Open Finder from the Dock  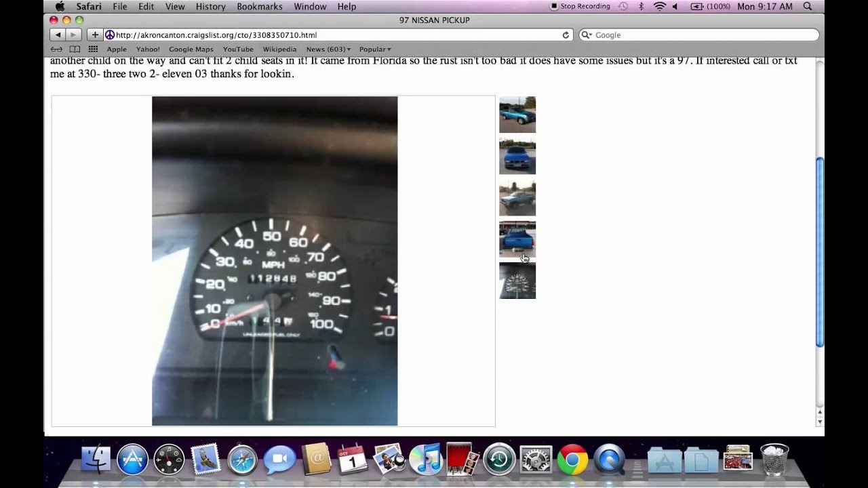tap(96, 460)
